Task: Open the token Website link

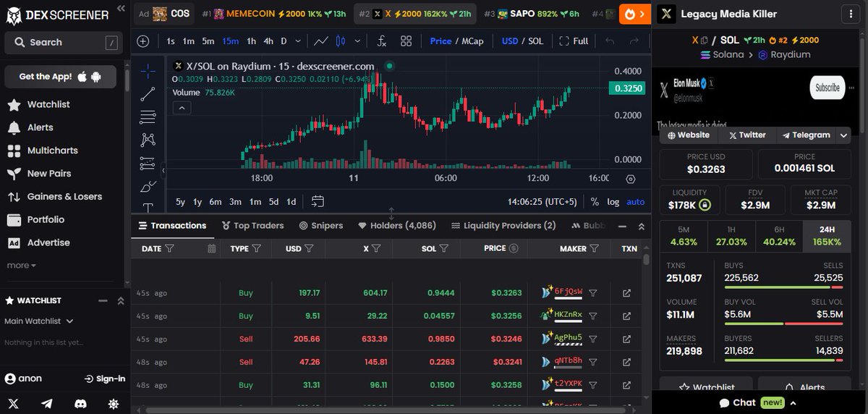Action: point(689,135)
